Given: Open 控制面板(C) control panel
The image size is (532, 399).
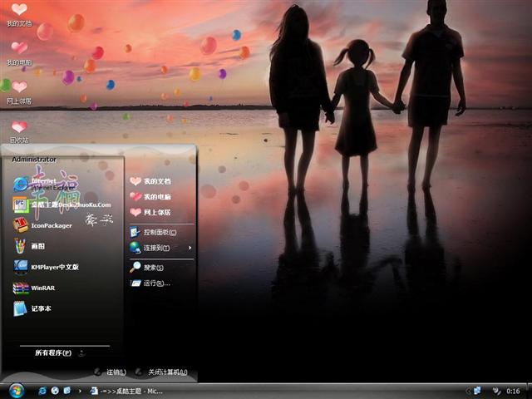Looking at the screenshot, I should [153, 232].
